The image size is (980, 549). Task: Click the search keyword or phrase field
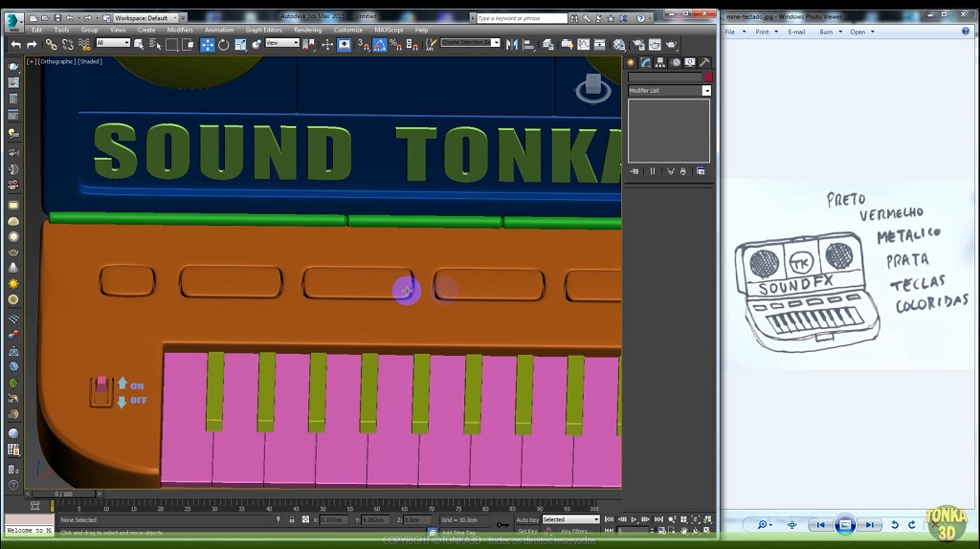(520, 17)
